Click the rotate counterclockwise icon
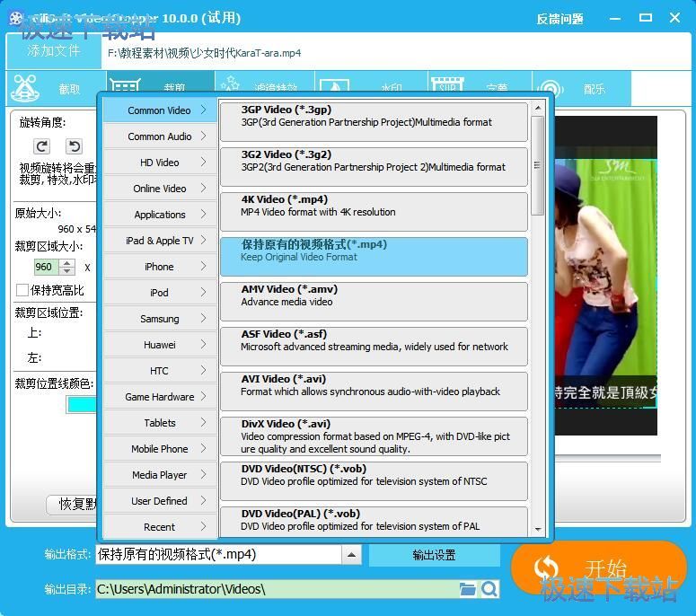Viewport: 696px width, 616px height. click(x=75, y=146)
